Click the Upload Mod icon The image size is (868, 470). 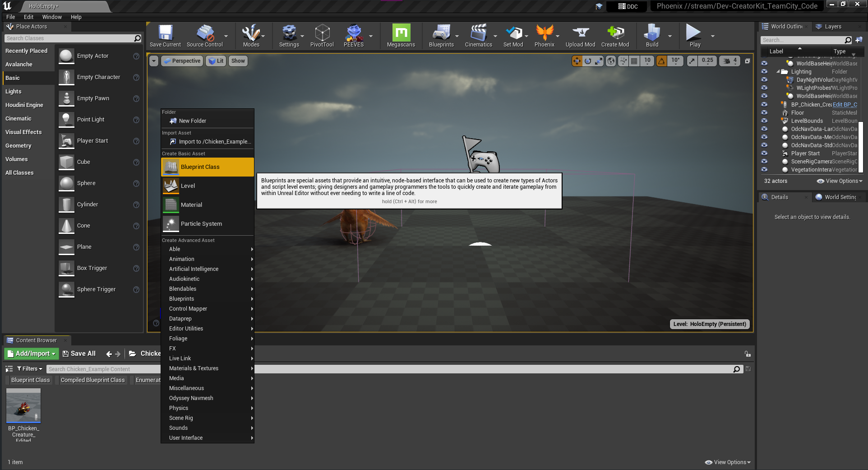[x=580, y=36]
